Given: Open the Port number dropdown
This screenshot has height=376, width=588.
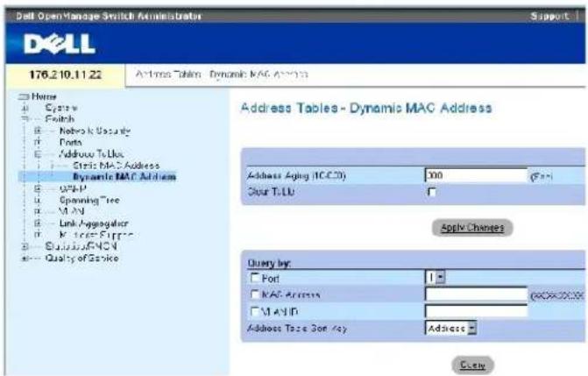Looking at the screenshot, I should pos(435,278).
